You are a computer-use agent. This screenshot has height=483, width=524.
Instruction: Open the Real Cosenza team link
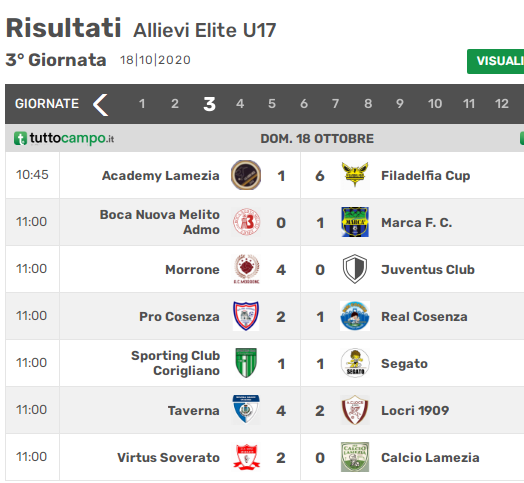click(424, 317)
